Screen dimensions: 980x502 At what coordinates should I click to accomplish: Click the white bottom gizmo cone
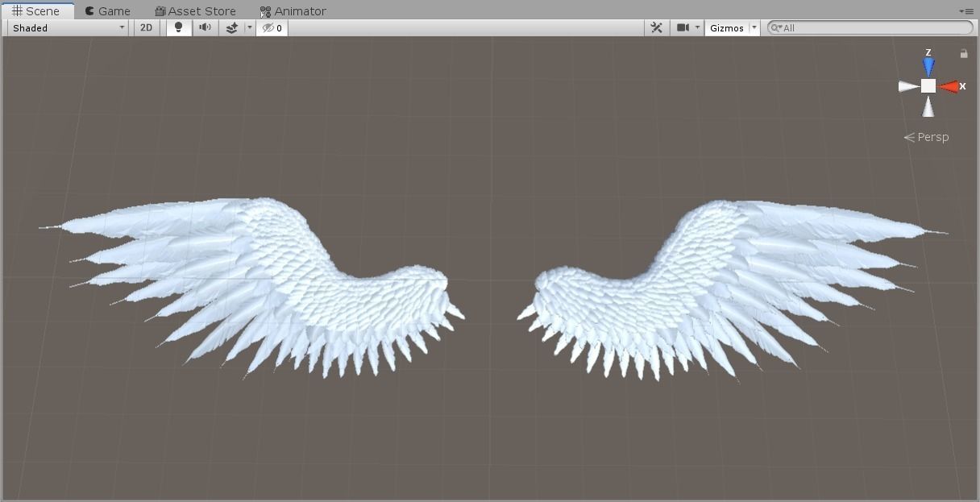click(x=928, y=106)
